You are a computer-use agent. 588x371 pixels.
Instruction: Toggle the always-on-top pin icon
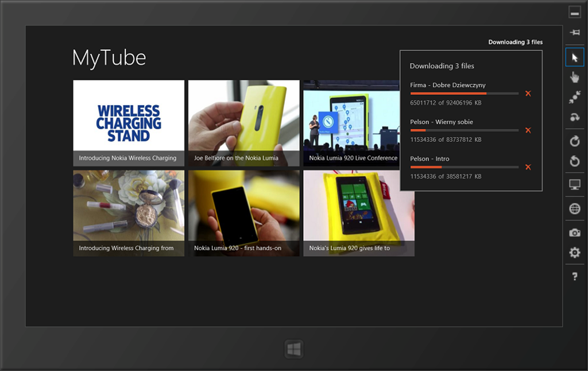(x=574, y=33)
